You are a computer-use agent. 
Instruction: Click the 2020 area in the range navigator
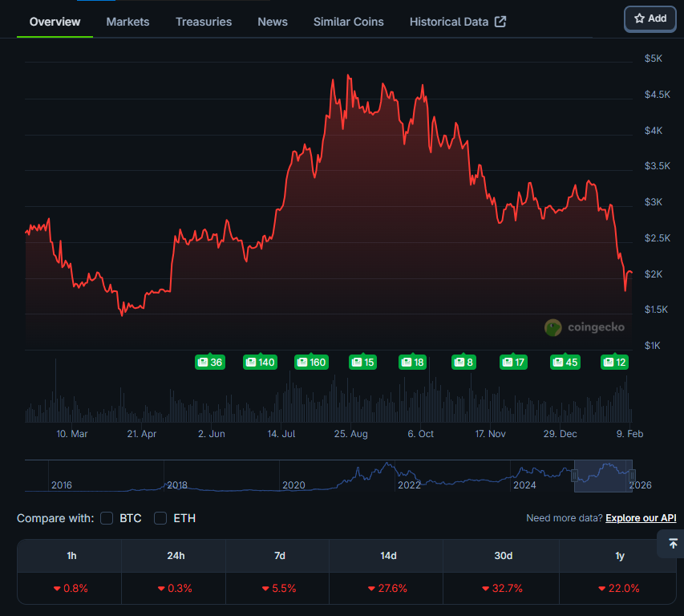pos(293,485)
